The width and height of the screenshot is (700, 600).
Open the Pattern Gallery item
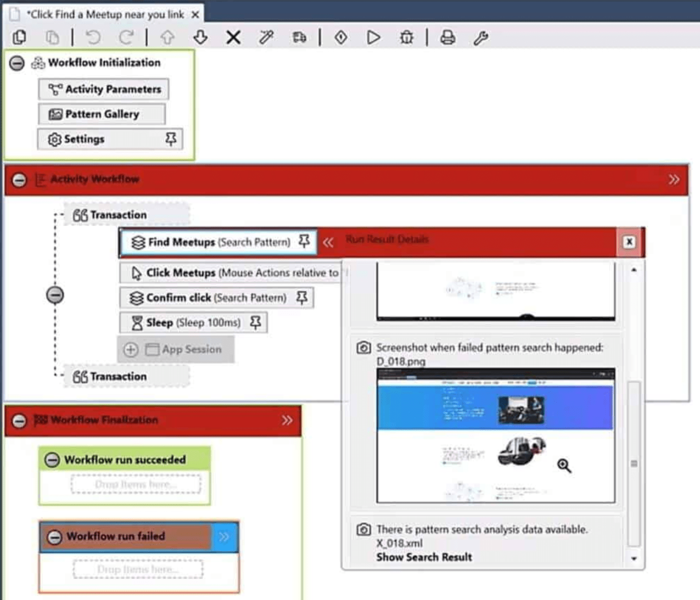(x=101, y=114)
